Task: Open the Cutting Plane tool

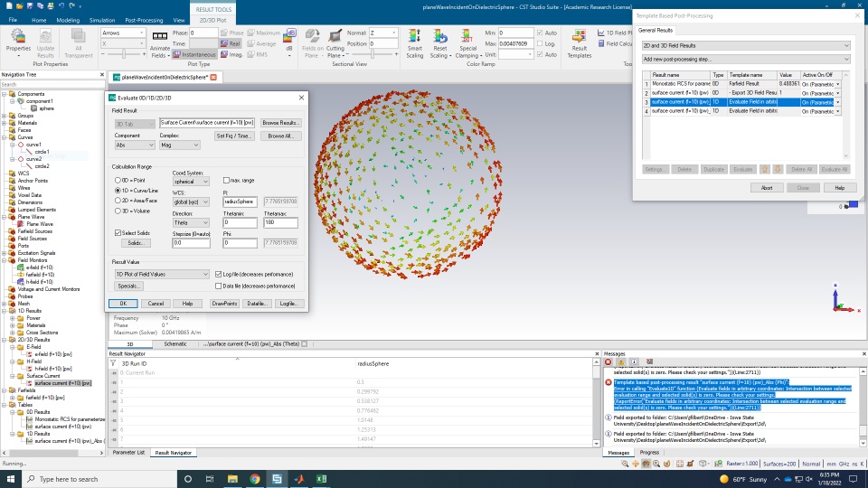Action: click(335, 43)
